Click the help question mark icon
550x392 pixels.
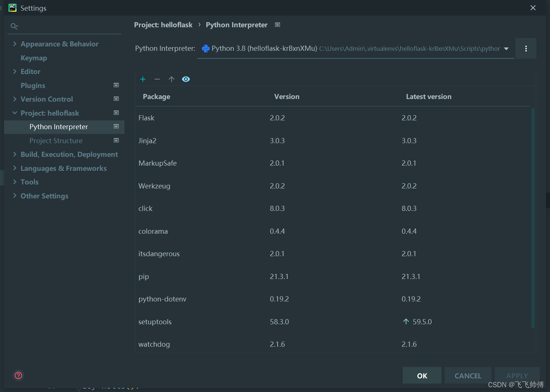point(18,375)
